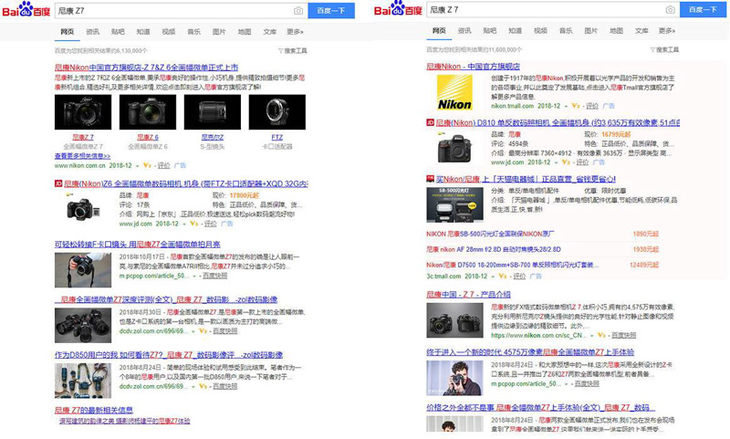Expand 更多» menu in the right page
Image resolution: width=730 pixels, height=439 pixels.
tap(667, 31)
